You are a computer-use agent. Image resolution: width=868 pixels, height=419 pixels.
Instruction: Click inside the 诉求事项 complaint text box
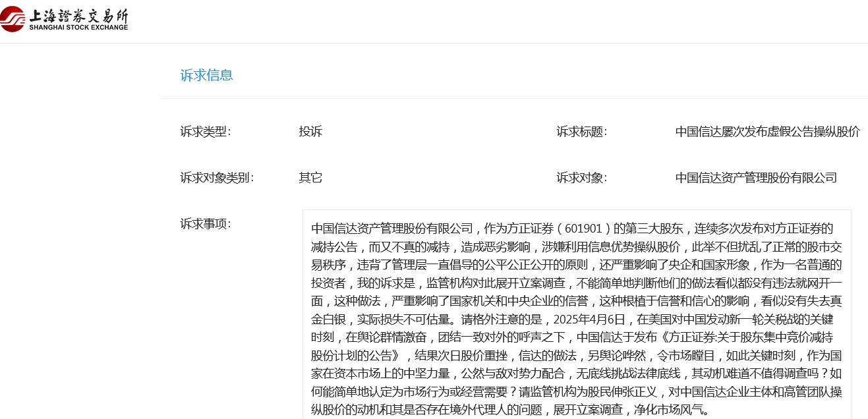[577, 314]
